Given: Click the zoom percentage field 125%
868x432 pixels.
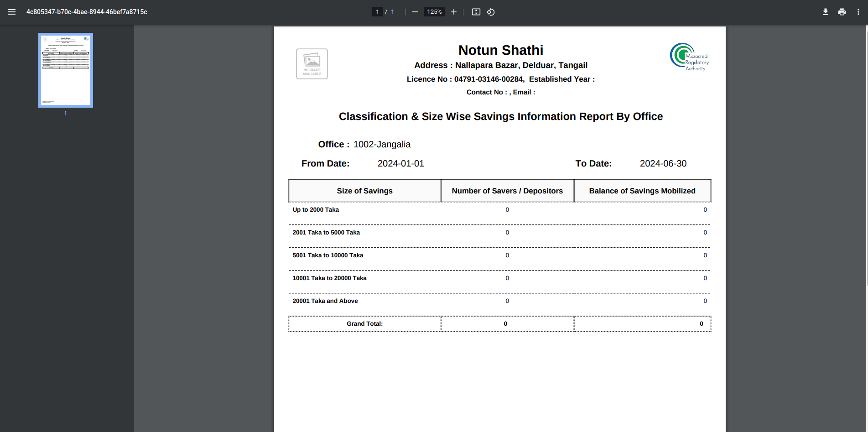Looking at the screenshot, I should coord(434,12).
